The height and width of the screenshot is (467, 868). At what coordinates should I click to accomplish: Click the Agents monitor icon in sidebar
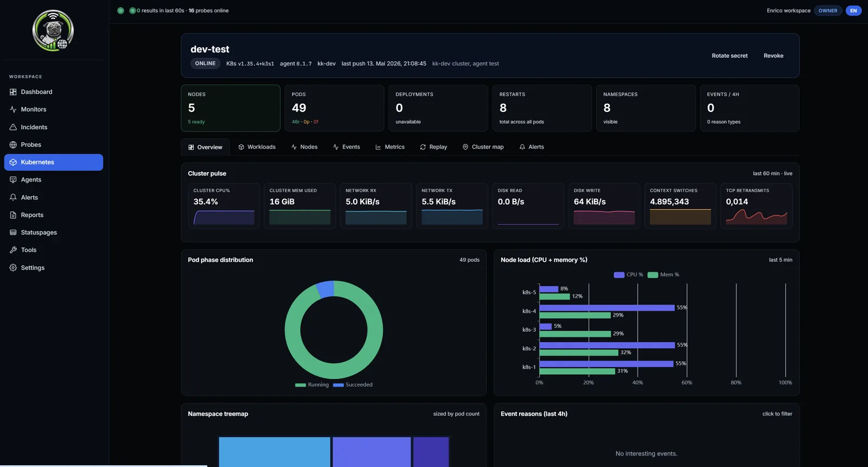tap(13, 180)
